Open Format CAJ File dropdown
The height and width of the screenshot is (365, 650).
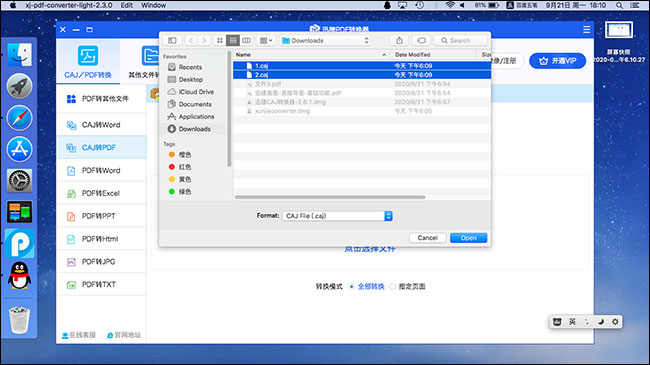[x=337, y=216]
